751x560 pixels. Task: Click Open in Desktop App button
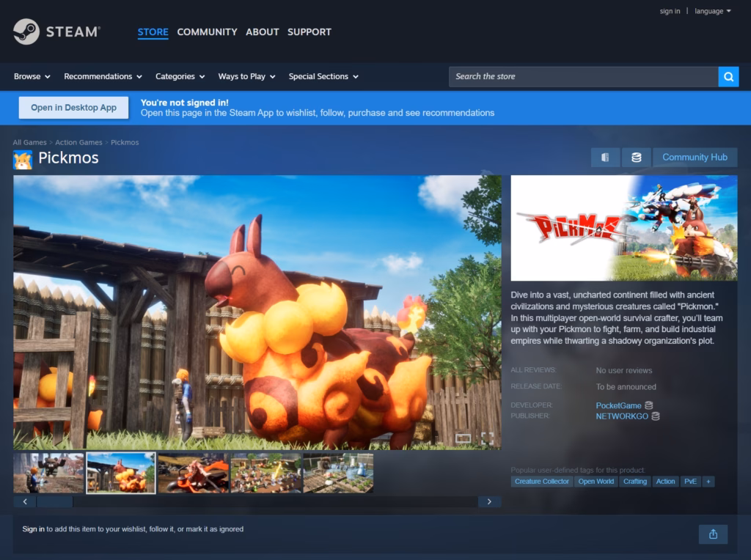coord(74,108)
